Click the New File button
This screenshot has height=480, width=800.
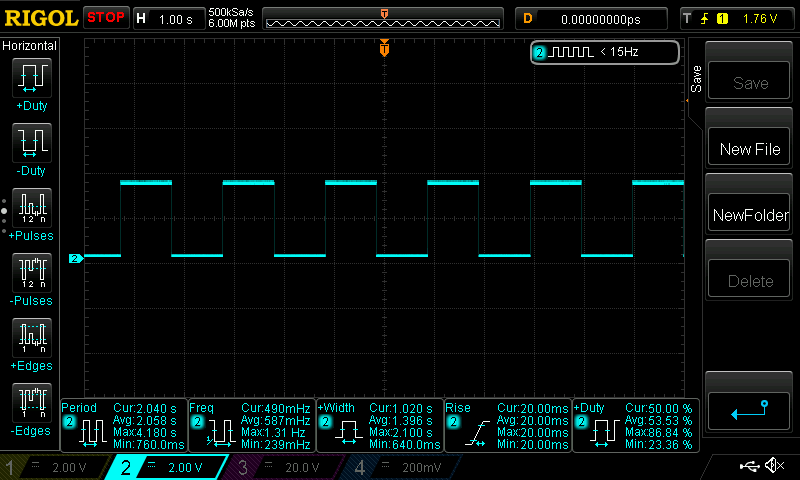pos(748,148)
